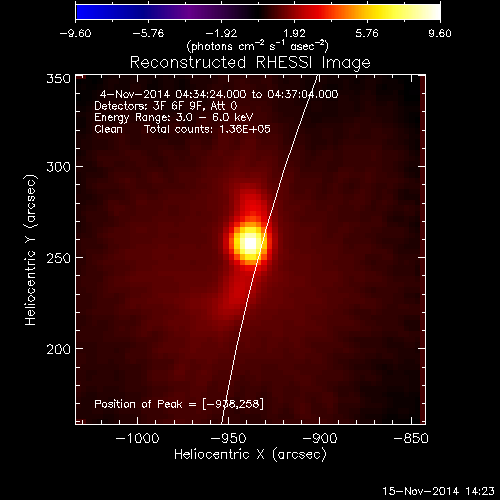Click the timestamp '15-Nov-2014 14:23'

coord(438,491)
